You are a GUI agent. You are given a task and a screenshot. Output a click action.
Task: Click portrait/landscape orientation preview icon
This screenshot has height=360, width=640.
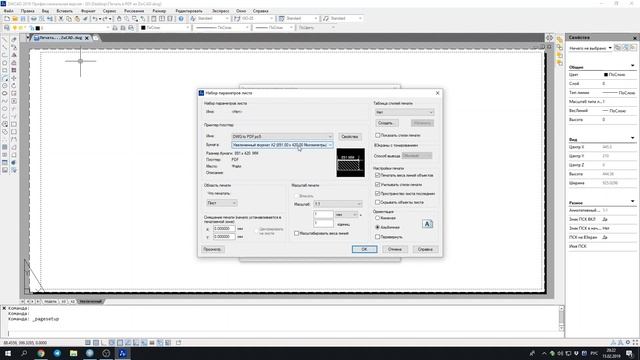pos(427,224)
